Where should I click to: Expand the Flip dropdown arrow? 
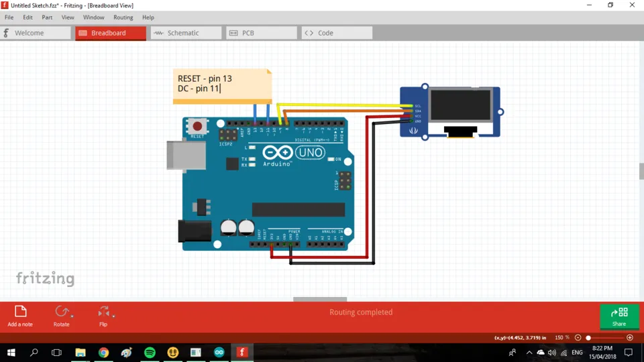click(113, 316)
